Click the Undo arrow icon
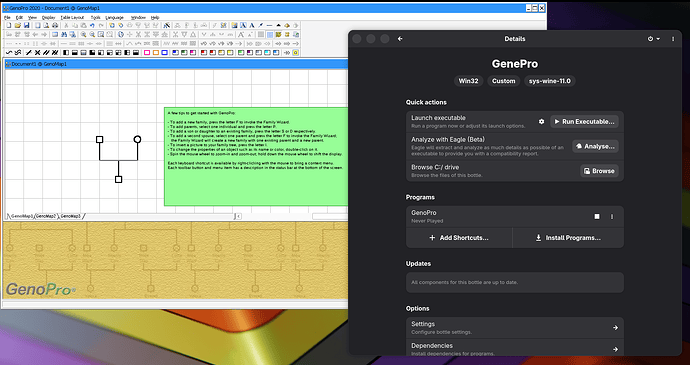Image resolution: width=690 pixels, height=365 pixels. 92,26
